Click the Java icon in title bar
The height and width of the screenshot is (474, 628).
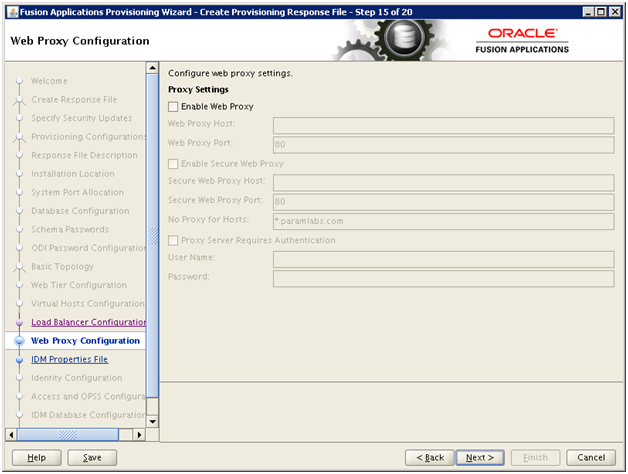pos(12,12)
